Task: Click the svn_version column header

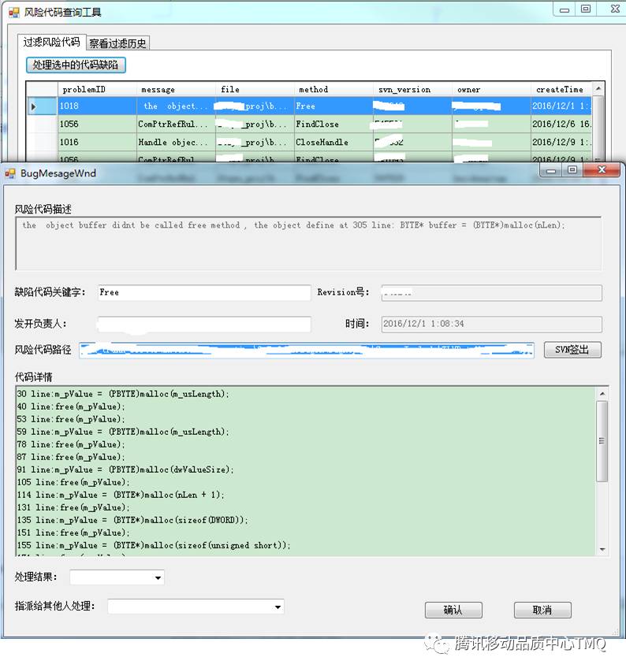Action: [x=413, y=90]
